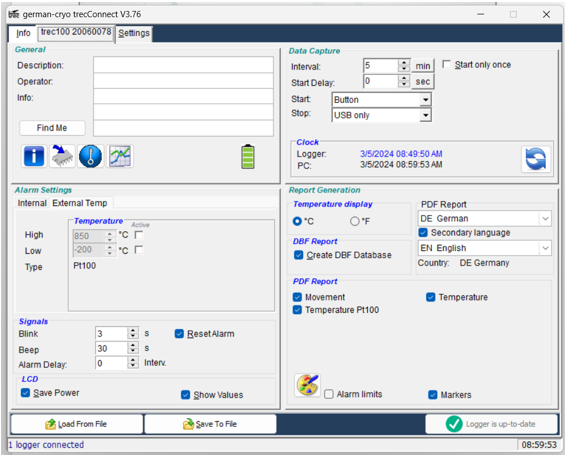Select the Internal alarm tab

point(32,203)
